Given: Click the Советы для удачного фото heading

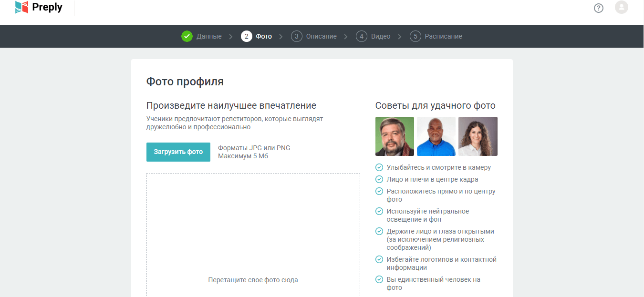Looking at the screenshot, I should pos(436,105).
